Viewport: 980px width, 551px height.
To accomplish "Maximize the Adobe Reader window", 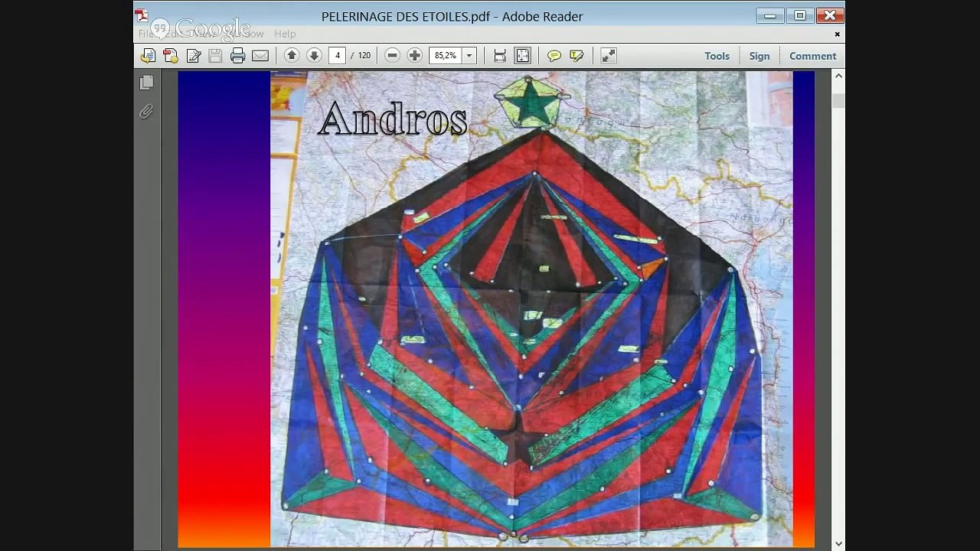I will 800,15.
